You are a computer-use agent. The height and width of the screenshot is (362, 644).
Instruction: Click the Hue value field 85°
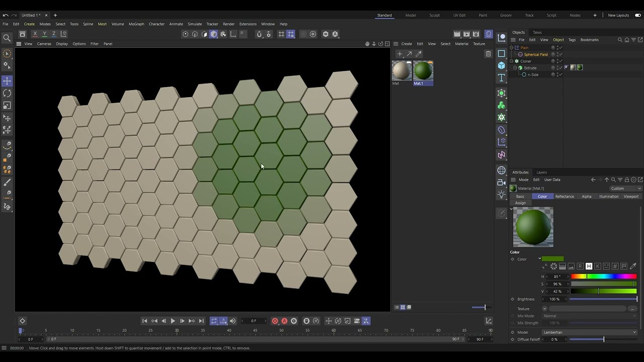tap(556, 277)
